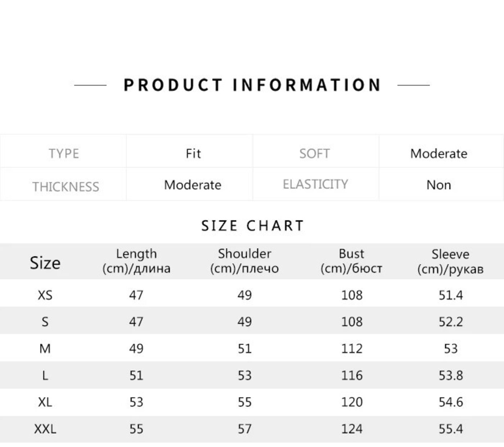504x447 pixels.
Task: Select the Sleeve (cm) column header
Action: (x=450, y=261)
